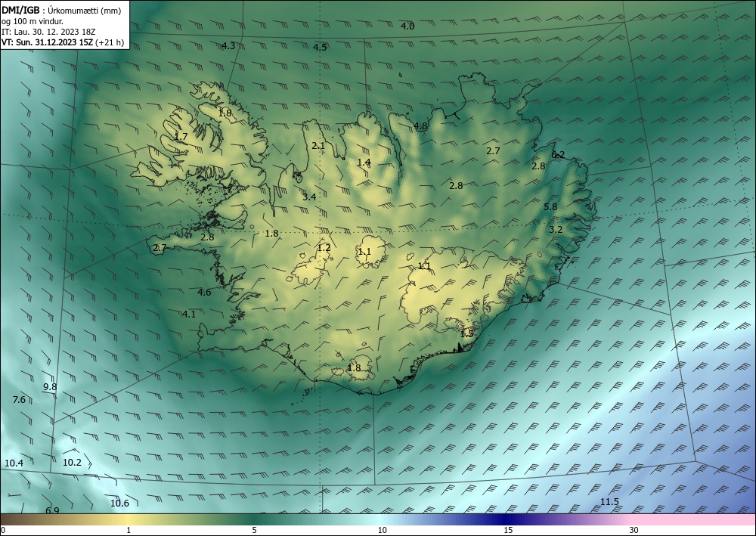Click the title line 'DMI/IGB : Úrkomumætti (mm)'
The width and height of the screenshot is (756, 536).
(60, 10)
